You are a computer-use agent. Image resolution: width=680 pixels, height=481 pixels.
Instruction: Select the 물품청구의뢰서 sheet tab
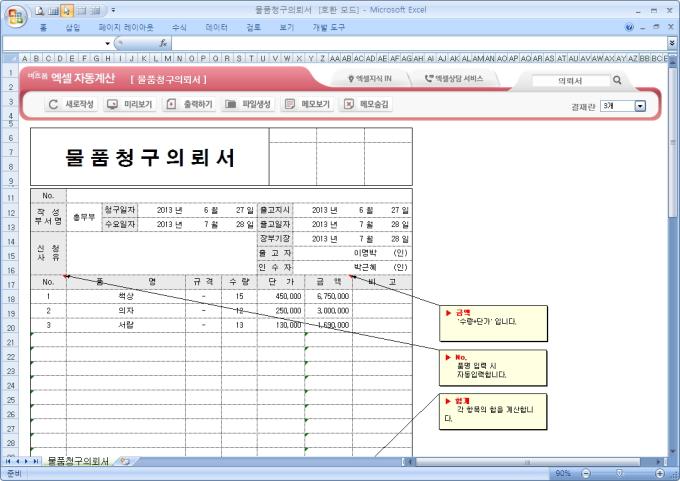[78, 461]
